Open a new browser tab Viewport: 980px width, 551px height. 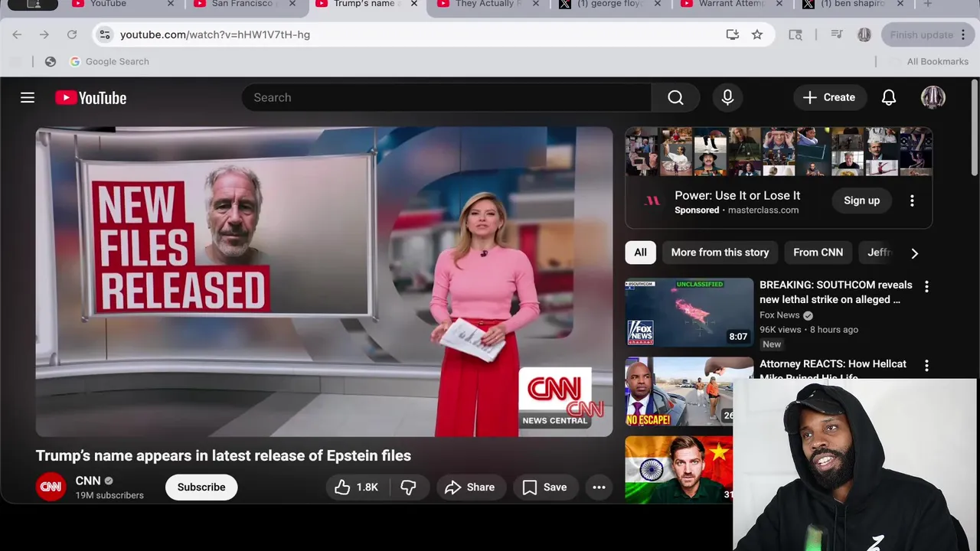[928, 4]
